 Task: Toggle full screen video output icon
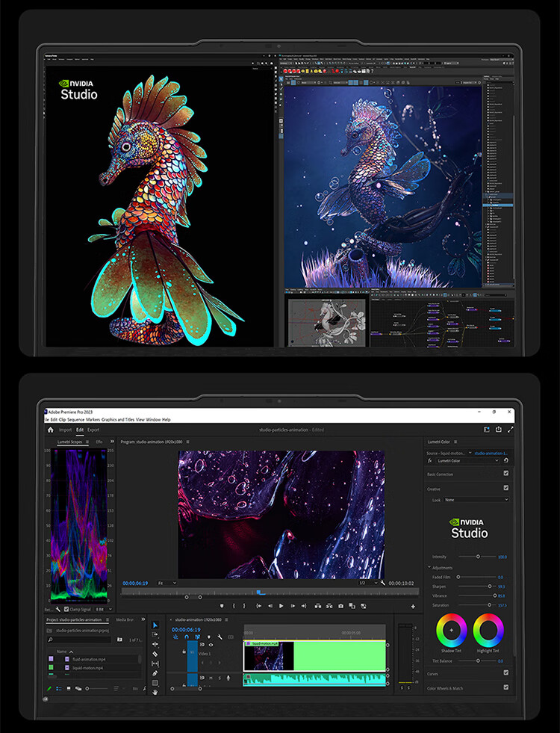(x=510, y=430)
